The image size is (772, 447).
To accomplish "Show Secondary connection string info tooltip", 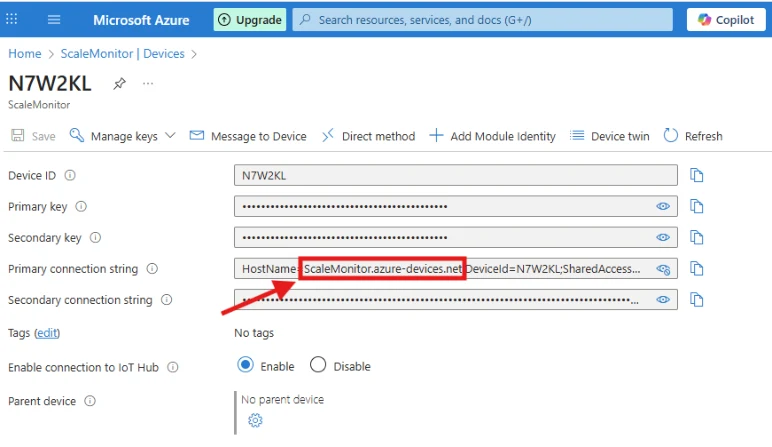I will [167, 300].
